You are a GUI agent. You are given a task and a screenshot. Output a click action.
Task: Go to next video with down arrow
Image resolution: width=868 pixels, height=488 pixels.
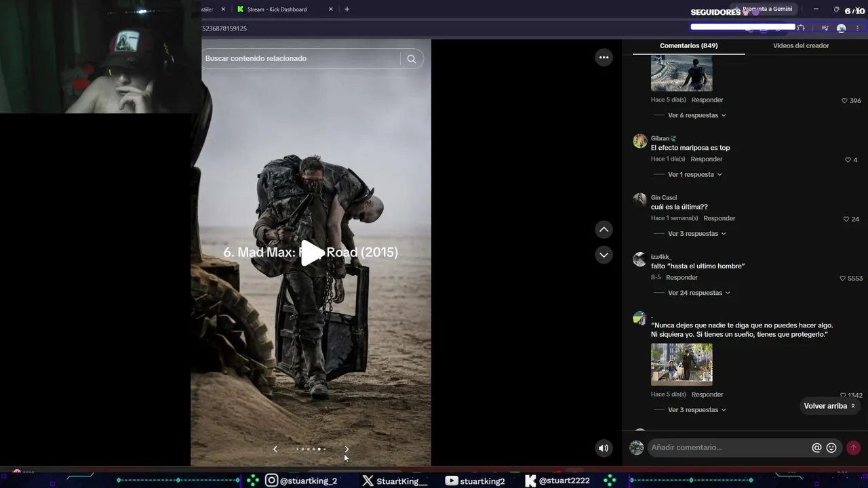604,255
